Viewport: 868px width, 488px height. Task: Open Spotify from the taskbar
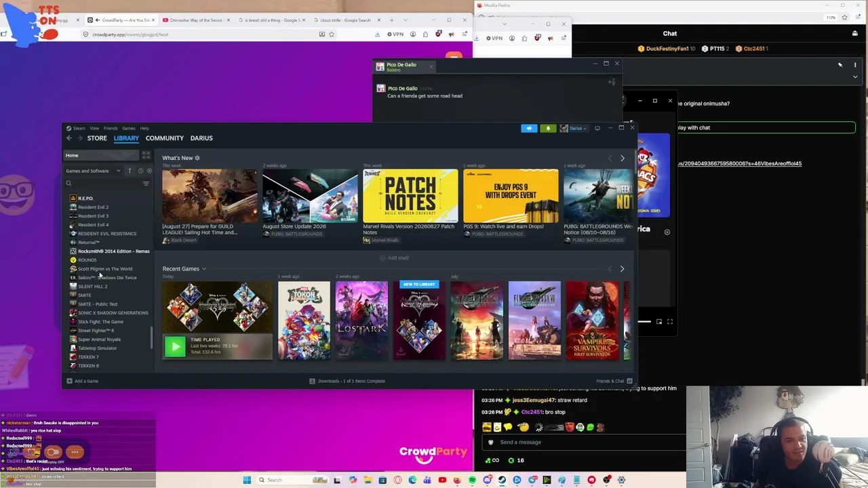[x=472, y=480]
